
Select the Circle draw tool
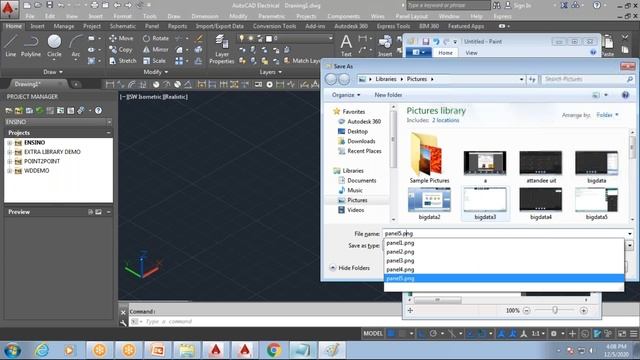(x=54, y=45)
